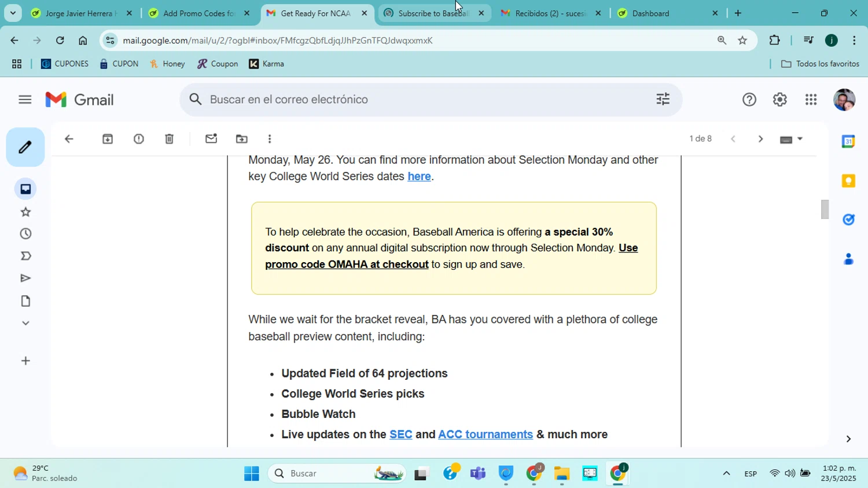Open 'Todos los favoritos' folder
The image size is (868, 488).
(x=820, y=64)
